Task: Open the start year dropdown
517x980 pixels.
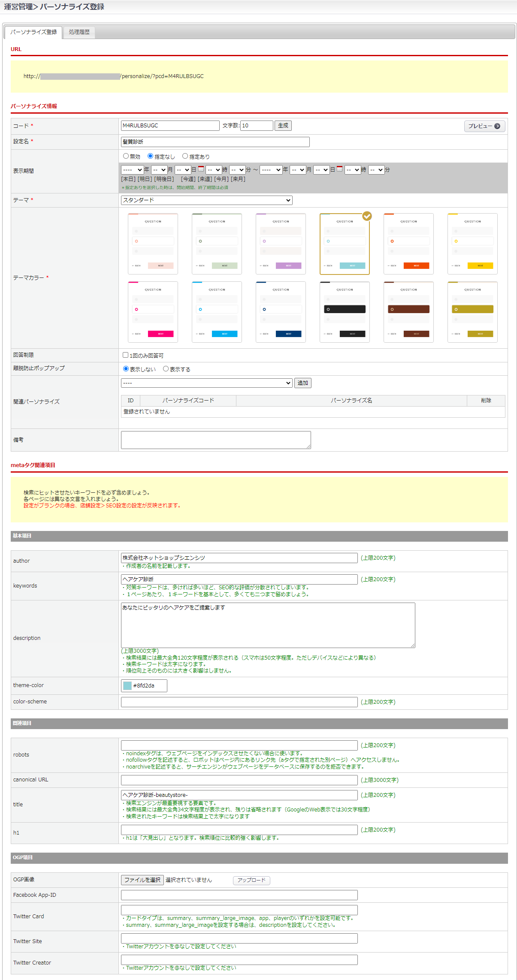Action: (x=132, y=170)
